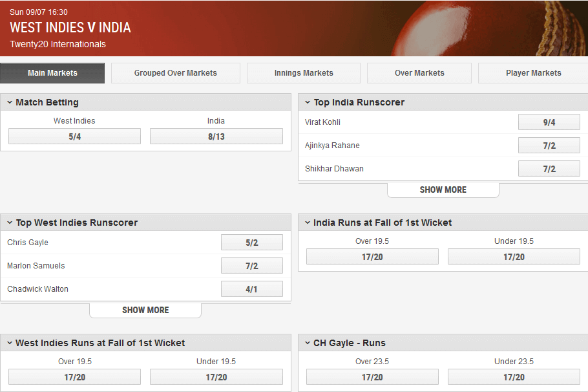This screenshot has height=392, width=588.
Task: Choose CH Gayle Under 23.5 runs odds
Action: coord(514,377)
